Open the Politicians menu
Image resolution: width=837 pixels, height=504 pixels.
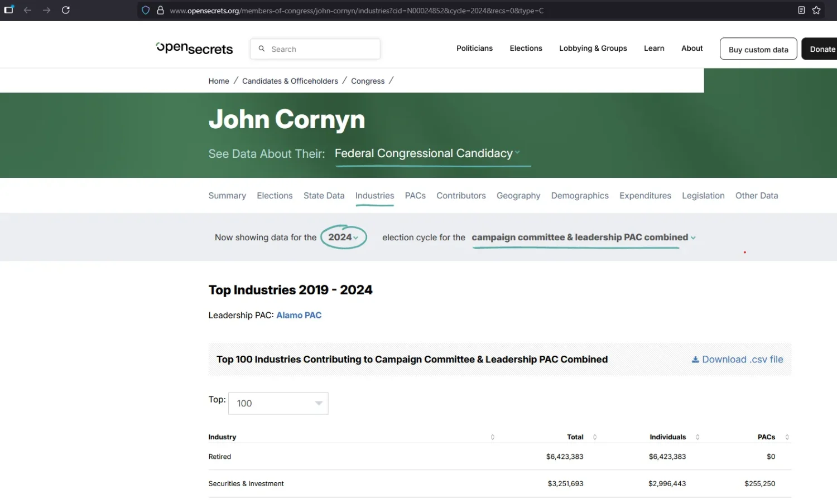point(474,49)
